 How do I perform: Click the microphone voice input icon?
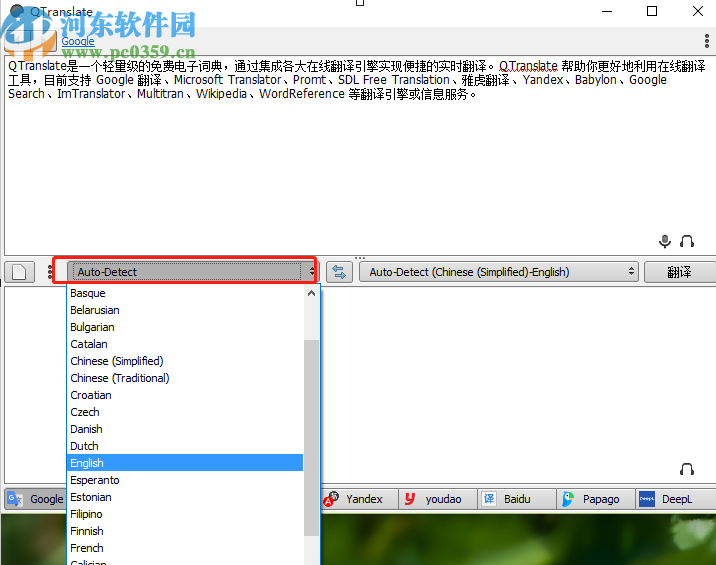point(665,241)
